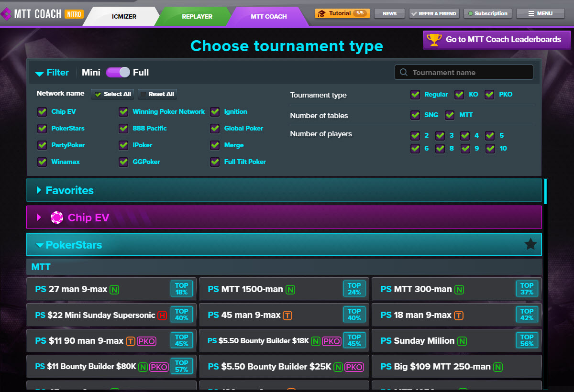
Task: Switch to the ICMIZER tab
Action: [123, 16]
